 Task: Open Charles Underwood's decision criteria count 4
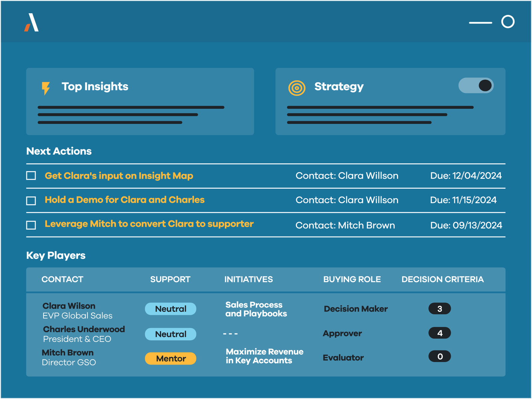440,333
